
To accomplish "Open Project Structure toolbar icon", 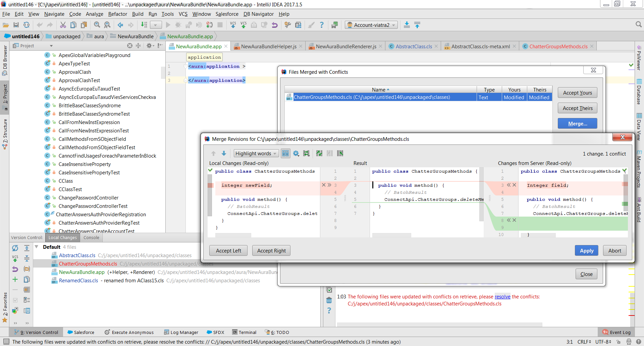I will [x=298, y=25].
